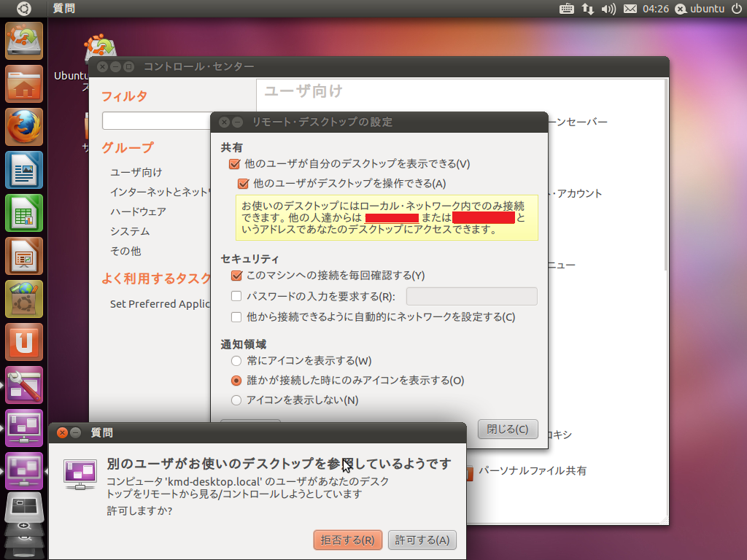747x560 pixels.
Task: Open the Ubuntu installer launcher icon
Action: [x=24, y=41]
